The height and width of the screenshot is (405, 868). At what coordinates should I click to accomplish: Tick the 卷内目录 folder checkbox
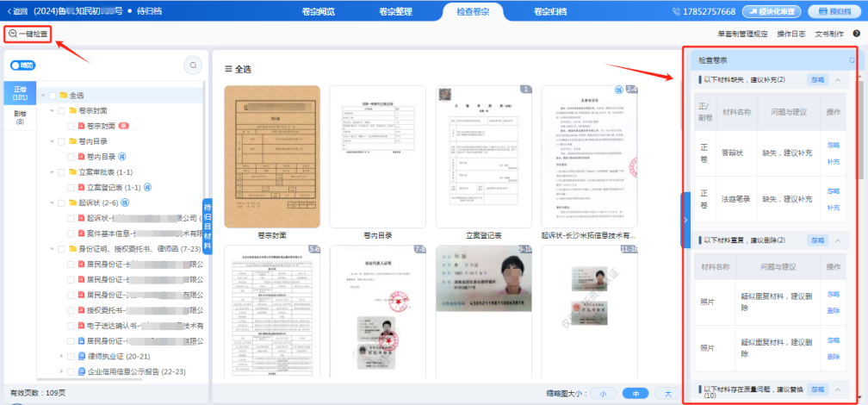61,141
